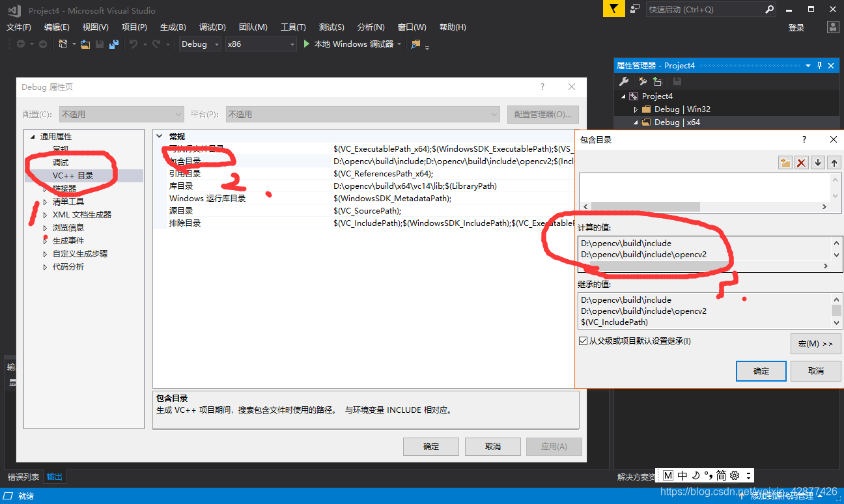
Task: Click the new project toolbar icon
Action: pos(63,44)
